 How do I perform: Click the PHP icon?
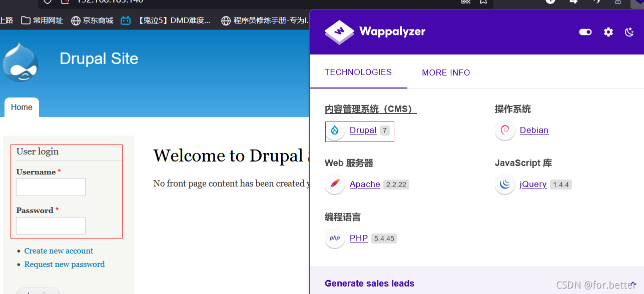point(335,238)
